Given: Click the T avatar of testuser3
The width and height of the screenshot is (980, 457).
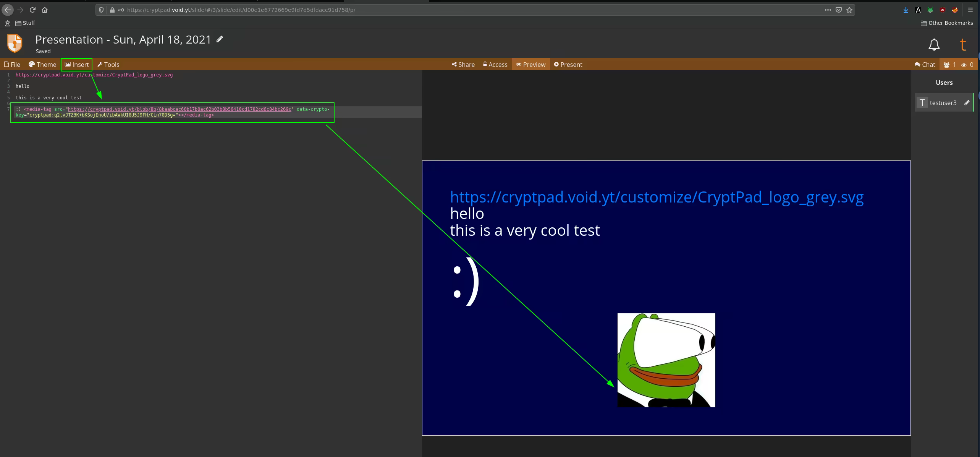Looking at the screenshot, I should 922,102.
